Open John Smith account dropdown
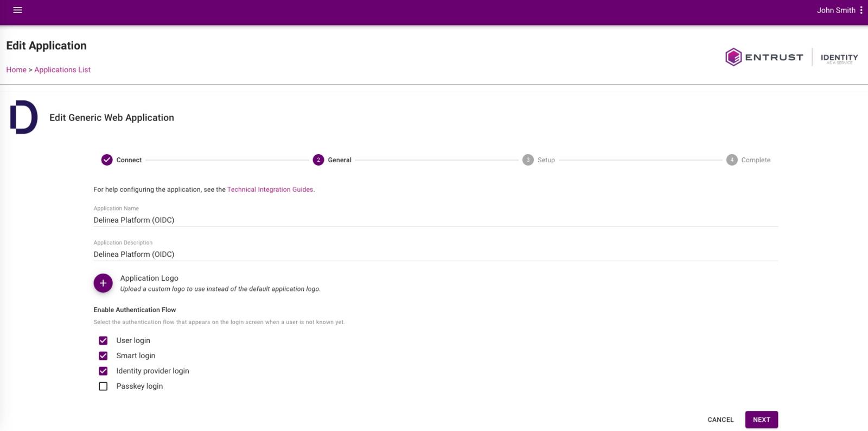The width and height of the screenshot is (868, 431). 835,10
